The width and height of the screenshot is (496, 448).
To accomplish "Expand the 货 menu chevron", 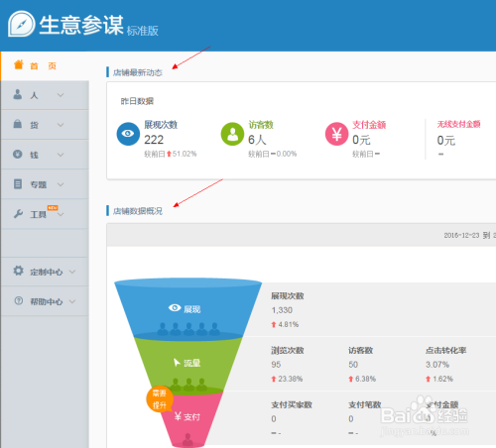I will (61, 125).
